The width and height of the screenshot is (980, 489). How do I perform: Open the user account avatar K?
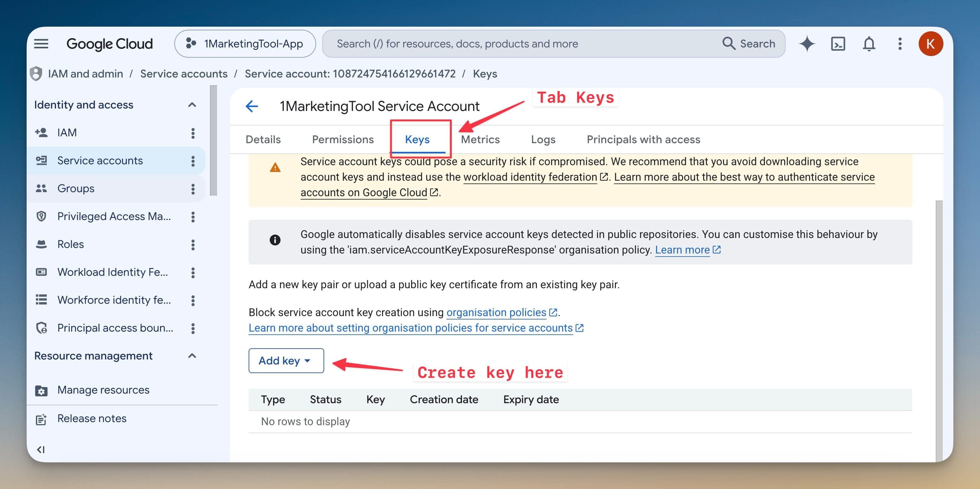930,44
